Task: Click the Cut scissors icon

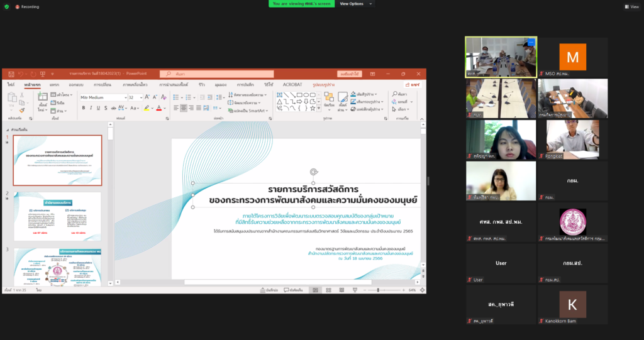Action: (x=22, y=95)
